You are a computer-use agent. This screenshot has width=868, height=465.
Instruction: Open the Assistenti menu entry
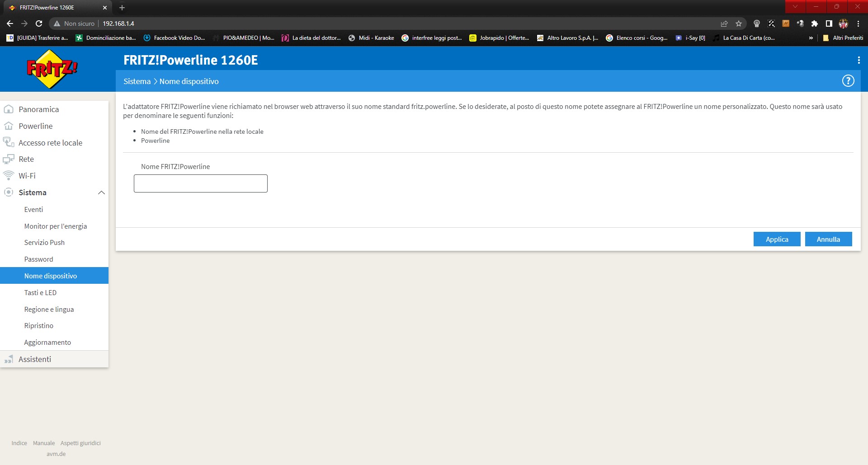35,359
